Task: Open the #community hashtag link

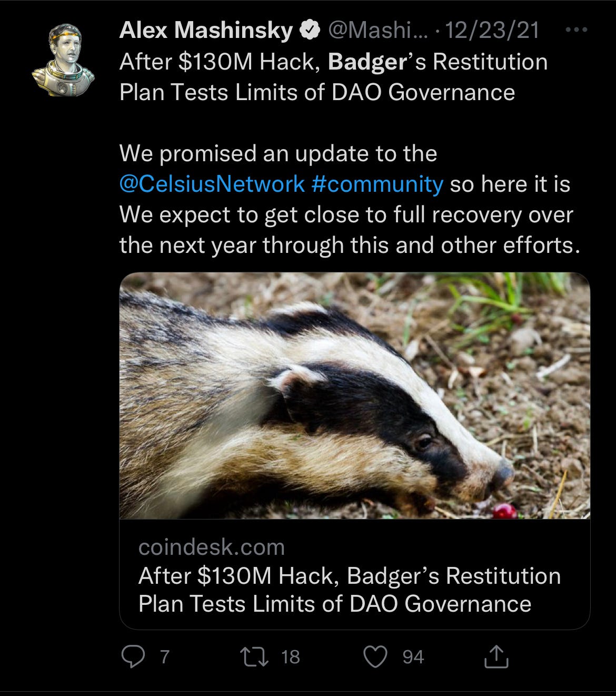Action: coord(377,184)
